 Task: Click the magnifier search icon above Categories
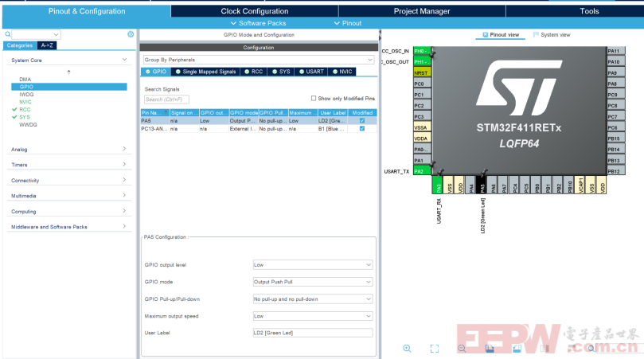point(7,34)
